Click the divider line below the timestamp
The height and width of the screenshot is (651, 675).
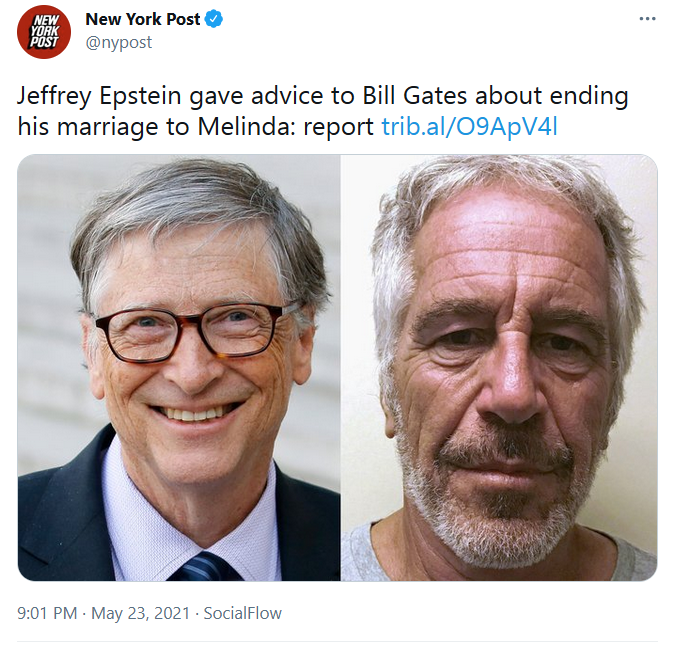click(x=337, y=641)
